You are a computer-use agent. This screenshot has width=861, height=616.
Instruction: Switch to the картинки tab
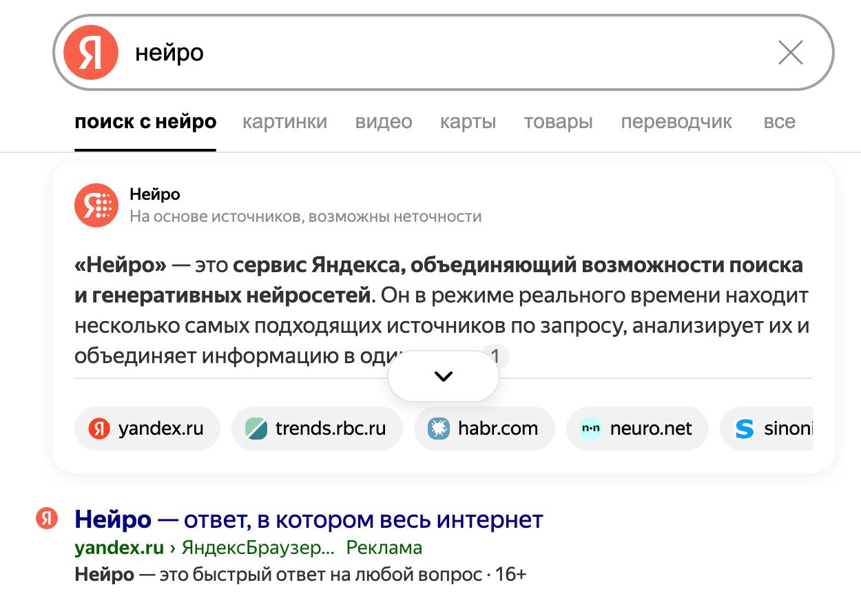[284, 121]
